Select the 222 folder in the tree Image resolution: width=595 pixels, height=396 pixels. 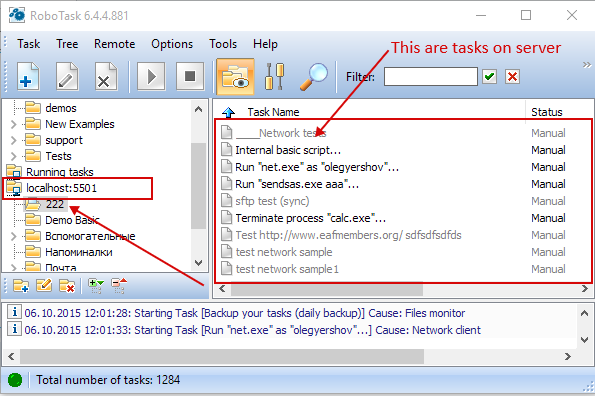(55, 204)
